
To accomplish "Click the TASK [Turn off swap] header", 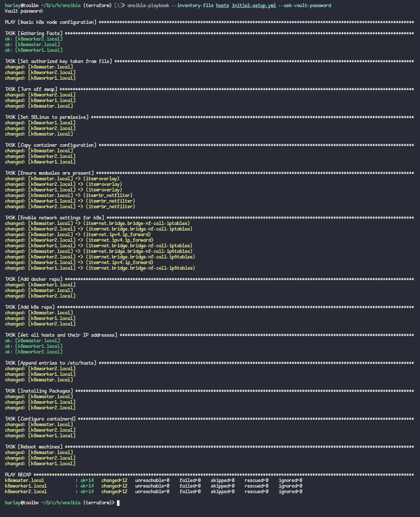I will pos(31,89).
